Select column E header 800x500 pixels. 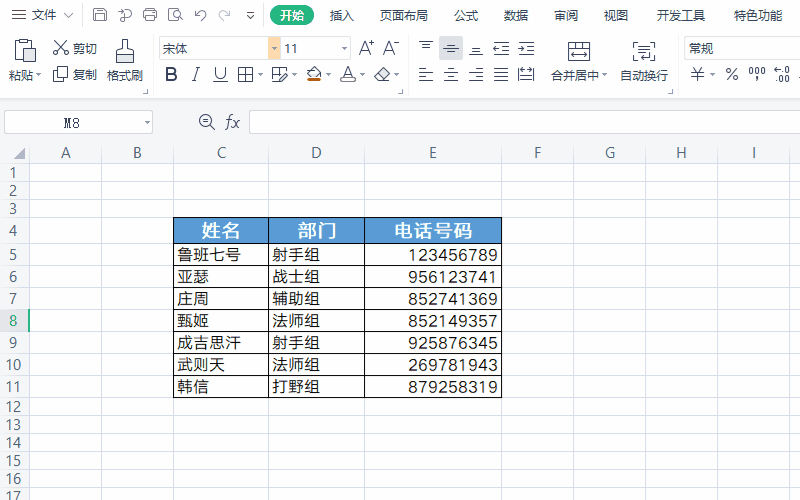[x=433, y=153]
